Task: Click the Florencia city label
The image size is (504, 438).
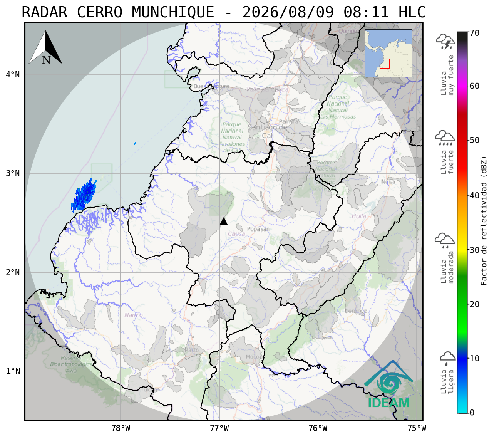Action: click(356, 310)
